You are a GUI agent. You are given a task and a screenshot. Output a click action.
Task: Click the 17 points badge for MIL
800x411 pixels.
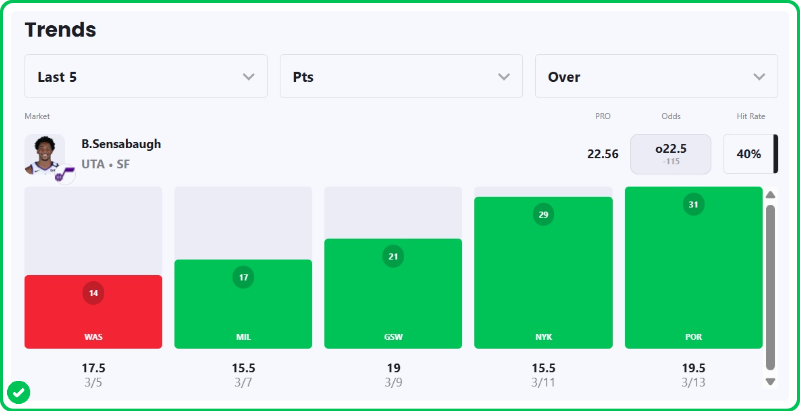pos(244,277)
